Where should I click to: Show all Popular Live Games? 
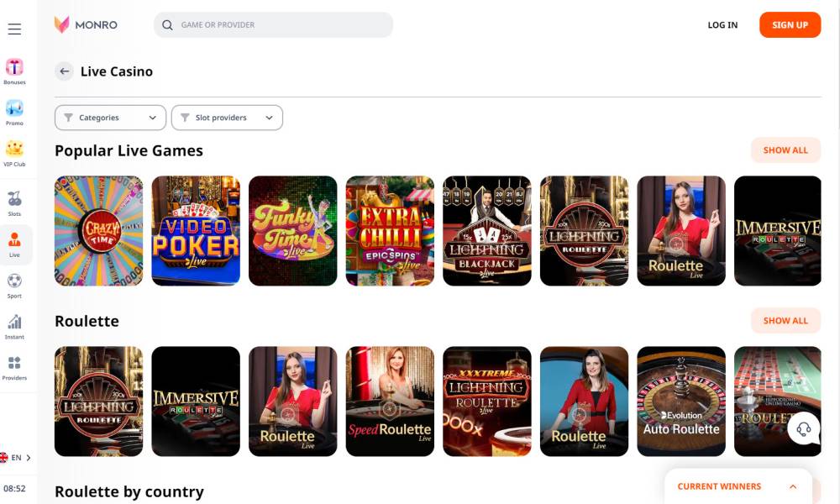[x=785, y=150]
